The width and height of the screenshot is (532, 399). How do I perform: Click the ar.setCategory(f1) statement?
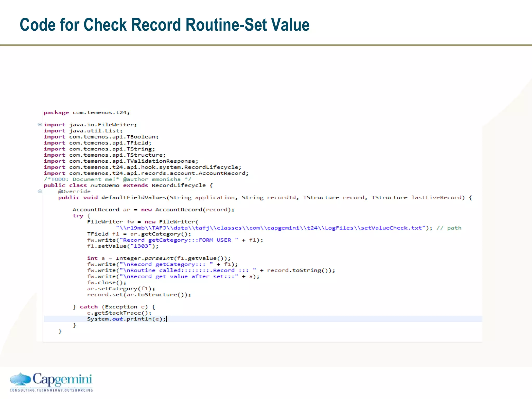pos(121,289)
